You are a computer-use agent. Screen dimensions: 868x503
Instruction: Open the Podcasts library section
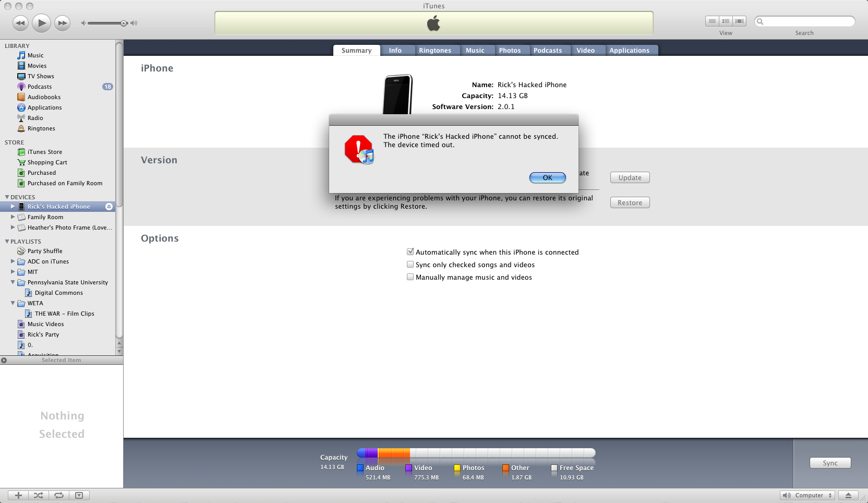(x=39, y=87)
